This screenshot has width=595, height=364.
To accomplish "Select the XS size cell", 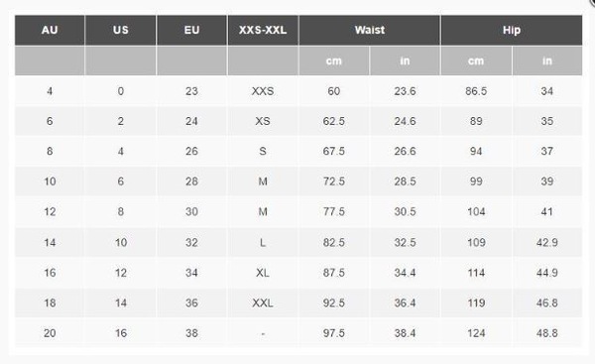I will click(263, 121).
